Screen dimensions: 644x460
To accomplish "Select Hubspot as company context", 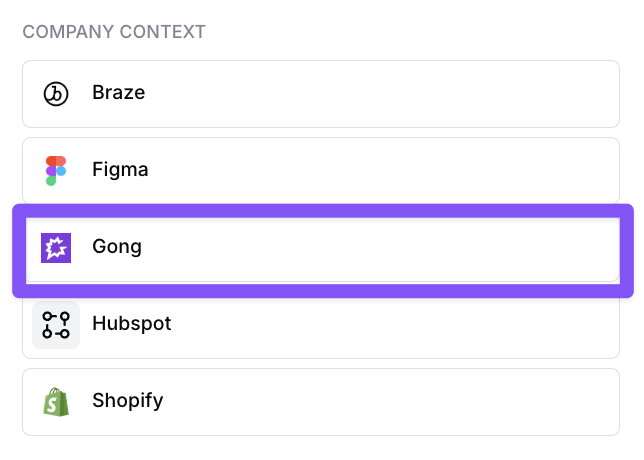I will [320, 324].
